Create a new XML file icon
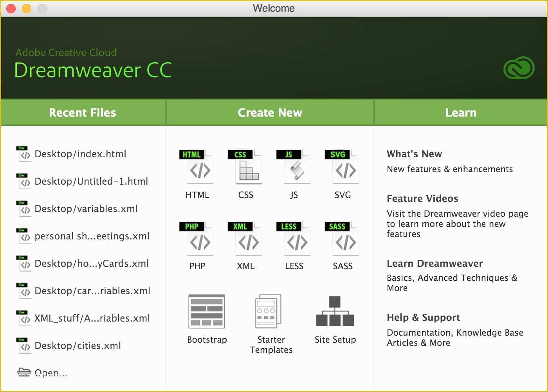548x392 pixels. (x=245, y=238)
